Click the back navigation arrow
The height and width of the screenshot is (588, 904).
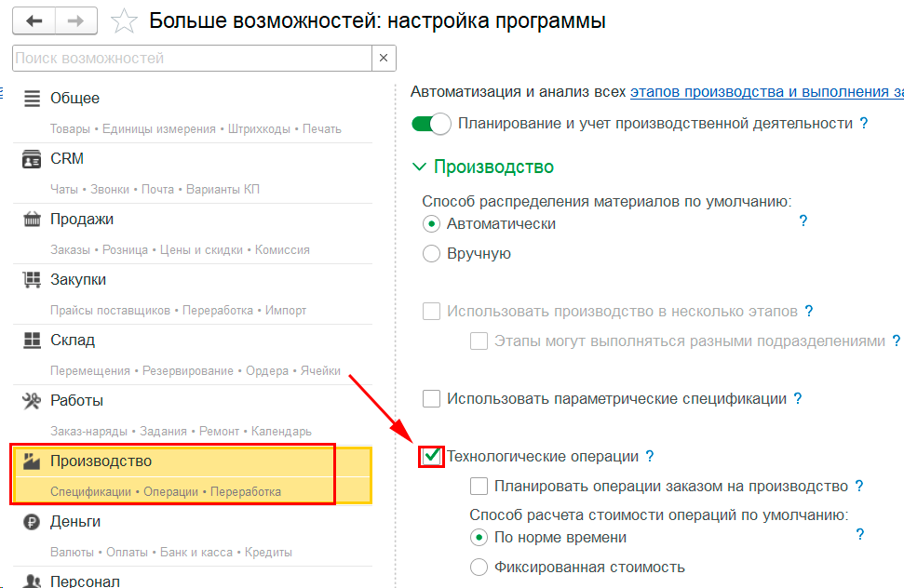[x=34, y=21]
